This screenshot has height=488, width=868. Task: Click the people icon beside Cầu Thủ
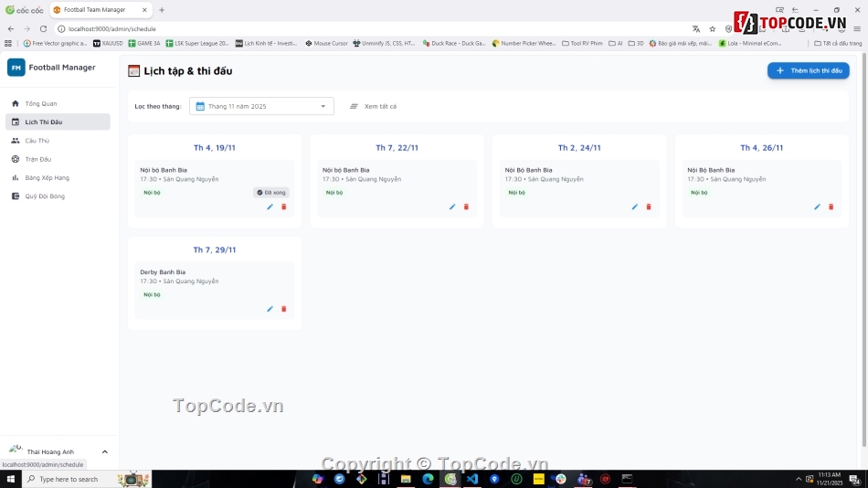(16, 141)
